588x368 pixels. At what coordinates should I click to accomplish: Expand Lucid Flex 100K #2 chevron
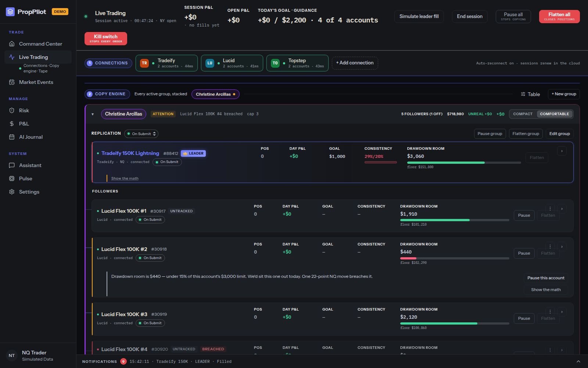[562, 247]
